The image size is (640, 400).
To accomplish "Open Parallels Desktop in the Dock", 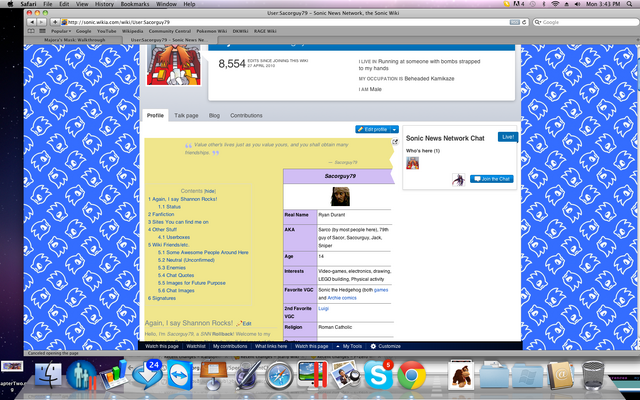I will click(312, 375).
